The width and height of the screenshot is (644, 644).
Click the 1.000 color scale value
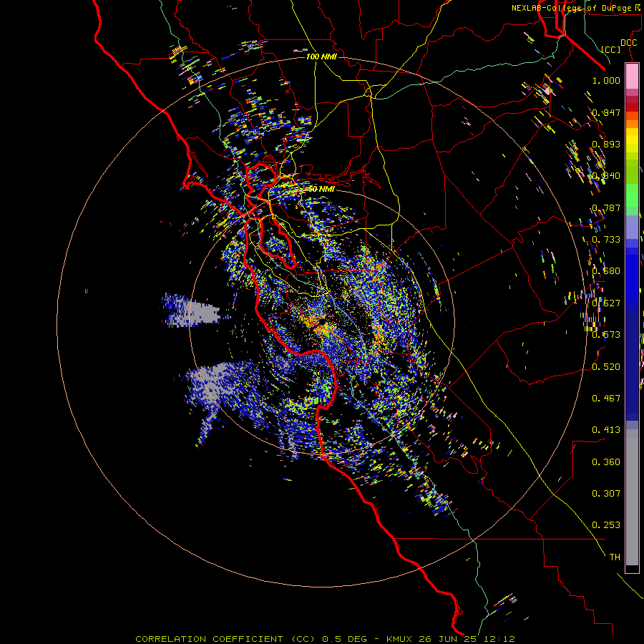pos(606,80)
